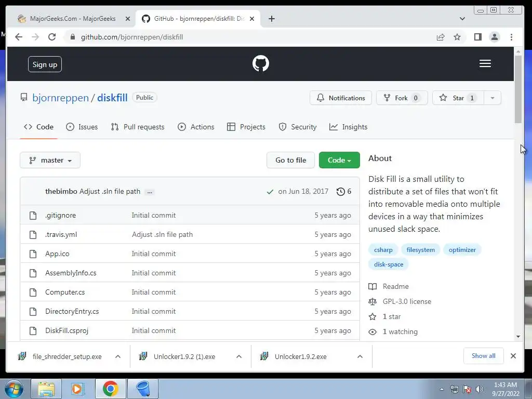The image size is (532, 399).
Task: Open the bjornreppen owner link
Action: coord(60,98)
